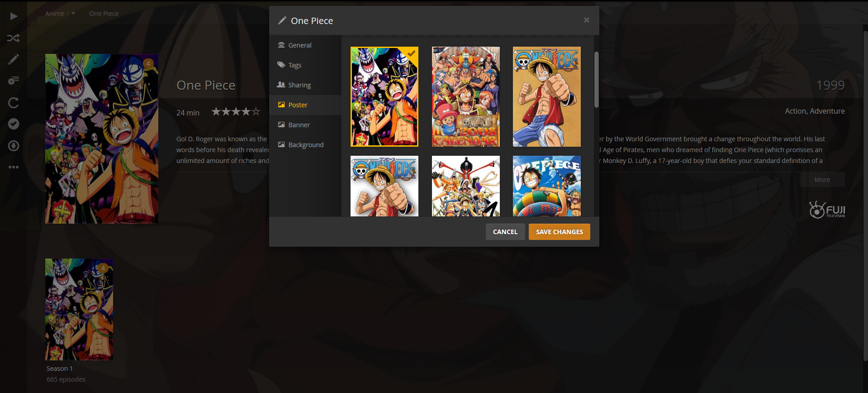
Task: Click the star rating control
Action: (236, 111)
